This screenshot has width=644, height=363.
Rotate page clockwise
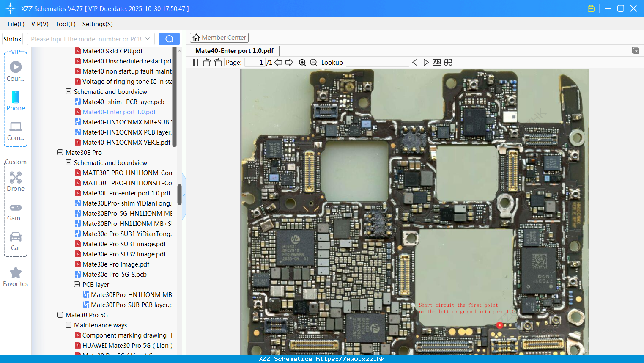tap(218, 62)
